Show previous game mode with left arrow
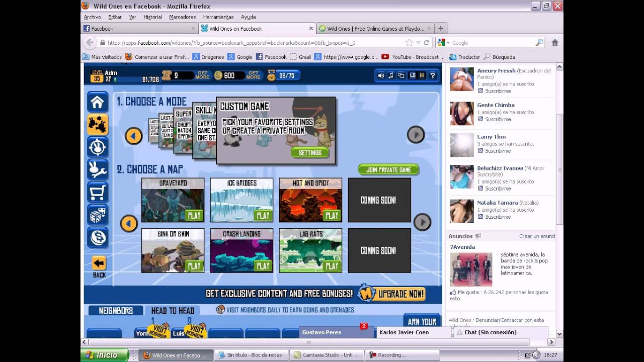 [133, 136]
